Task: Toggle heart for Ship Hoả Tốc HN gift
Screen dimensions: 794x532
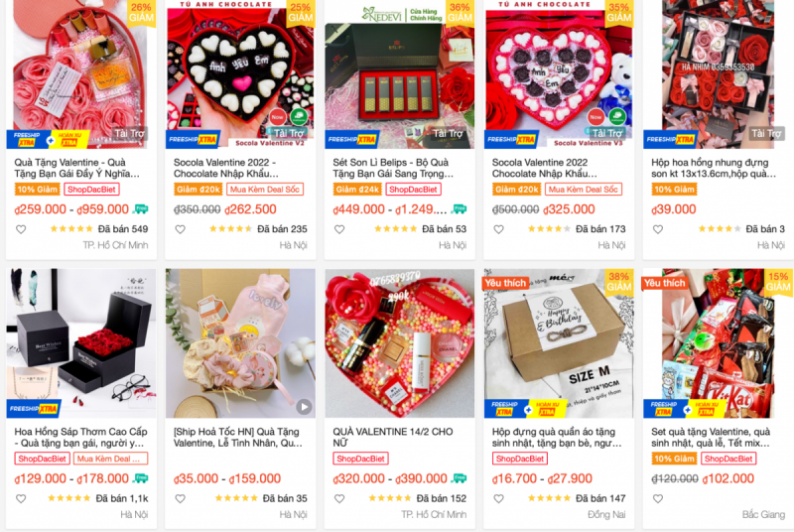Action: (x=181, y=498)
